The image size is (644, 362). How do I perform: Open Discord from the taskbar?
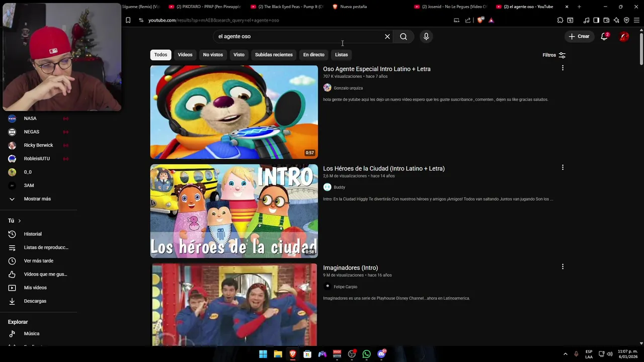click(381, 354)
